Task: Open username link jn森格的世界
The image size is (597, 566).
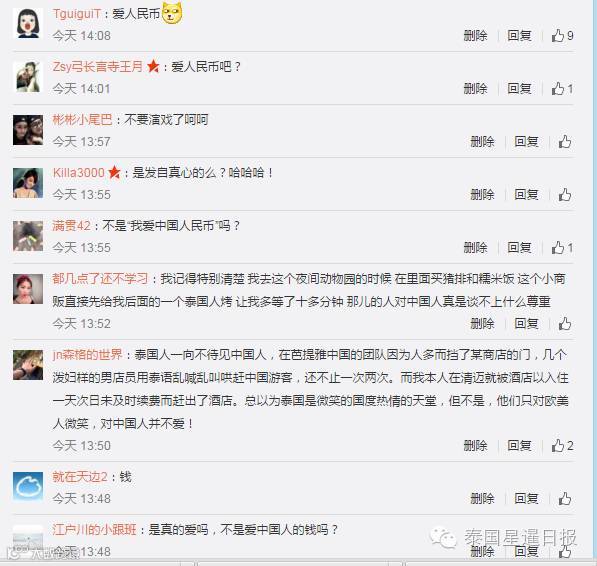Action: (88, 354)
